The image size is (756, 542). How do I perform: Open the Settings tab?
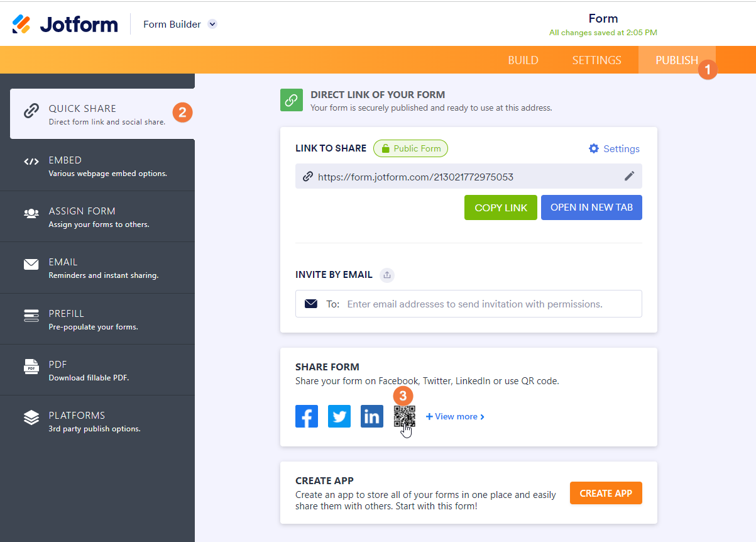(596, 60)
